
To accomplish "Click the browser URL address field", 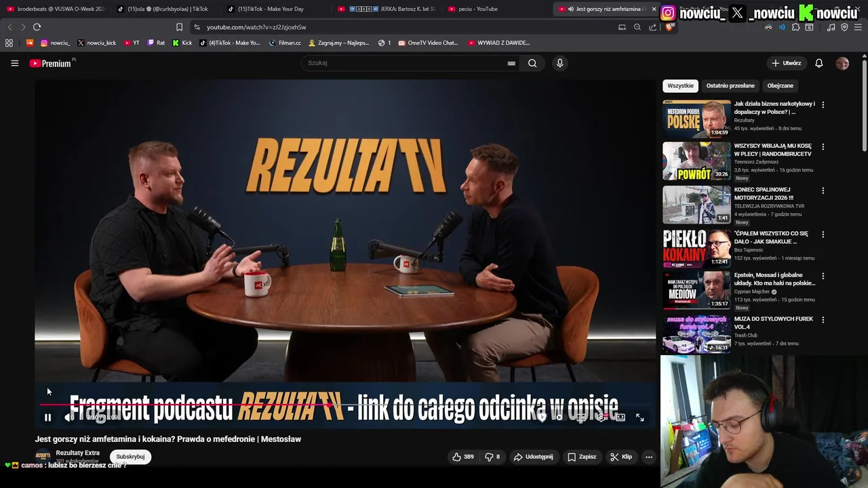I will 407,27.
